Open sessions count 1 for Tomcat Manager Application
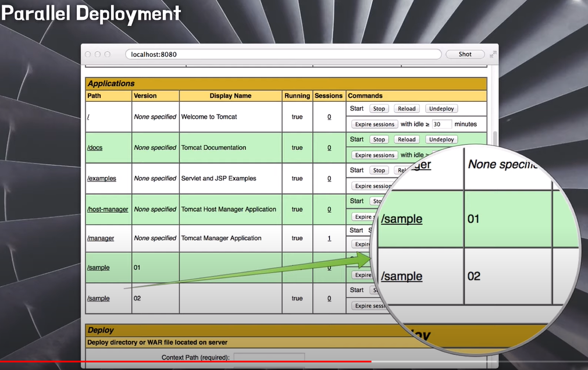The image size is (588, 370). coord(329,238)
